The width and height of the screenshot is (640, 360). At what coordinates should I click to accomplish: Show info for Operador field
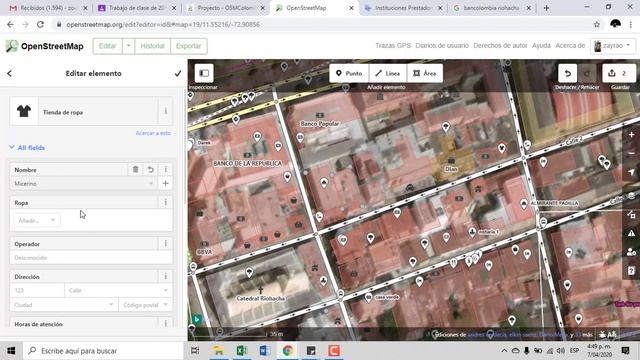coord(165,244)
